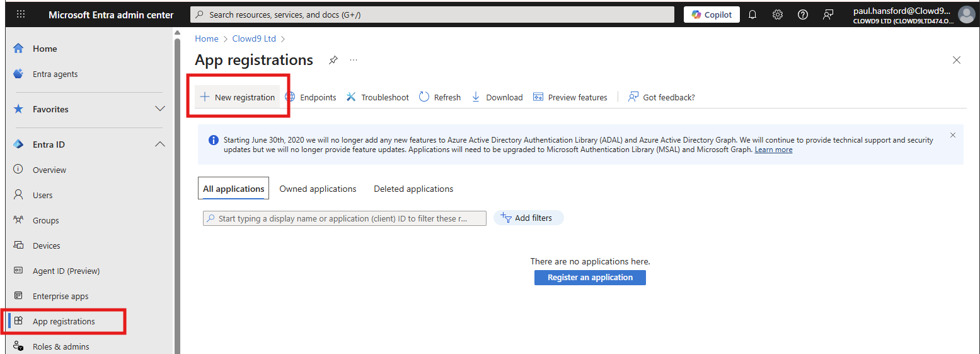980x354 pixels.
Task: Switch to the Deleted applications tab
Action: point(413,189)
